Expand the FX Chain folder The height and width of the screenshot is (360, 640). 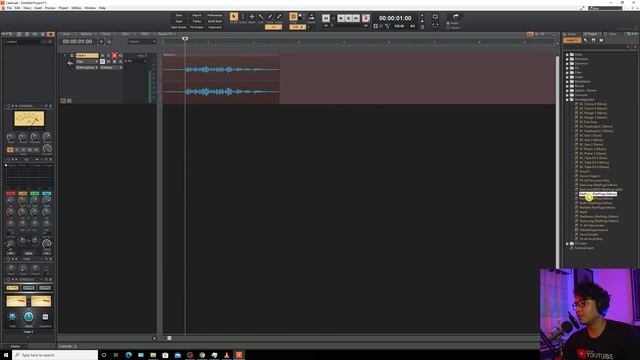[x=567, y=243]
